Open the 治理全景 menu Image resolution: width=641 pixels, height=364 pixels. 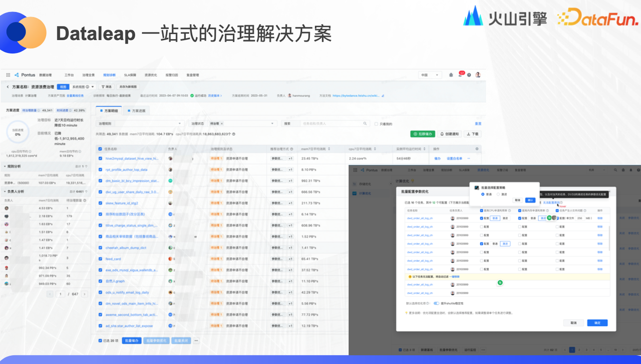click(88, 75)
